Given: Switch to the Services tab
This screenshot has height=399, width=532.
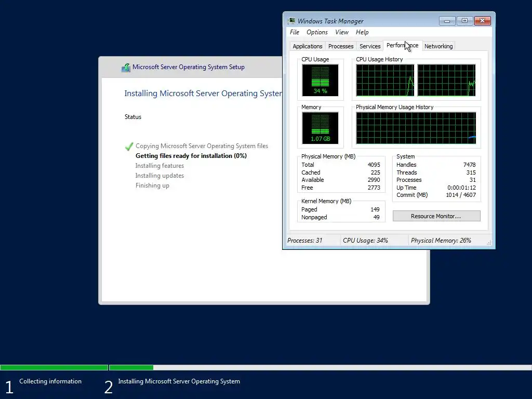Looking at the screenshot, I should point(370,46).
